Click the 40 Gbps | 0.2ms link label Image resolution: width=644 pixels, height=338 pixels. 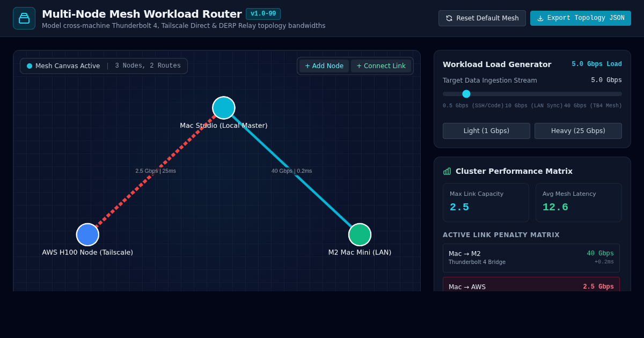point(291,171)
